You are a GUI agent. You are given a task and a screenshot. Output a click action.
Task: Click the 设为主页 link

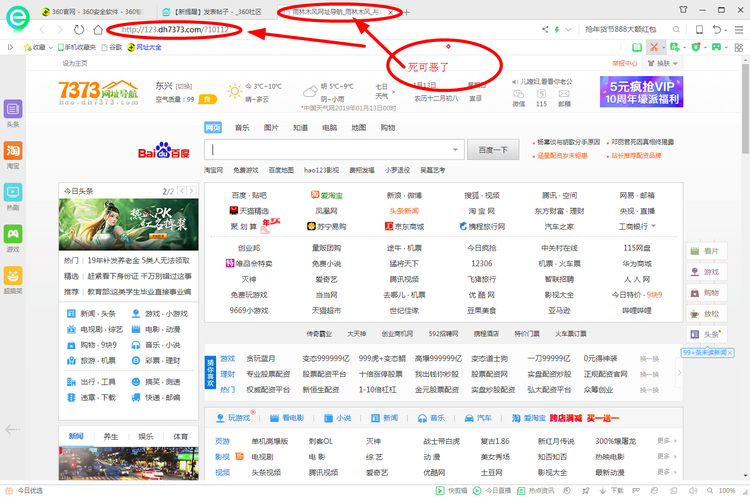75,63
